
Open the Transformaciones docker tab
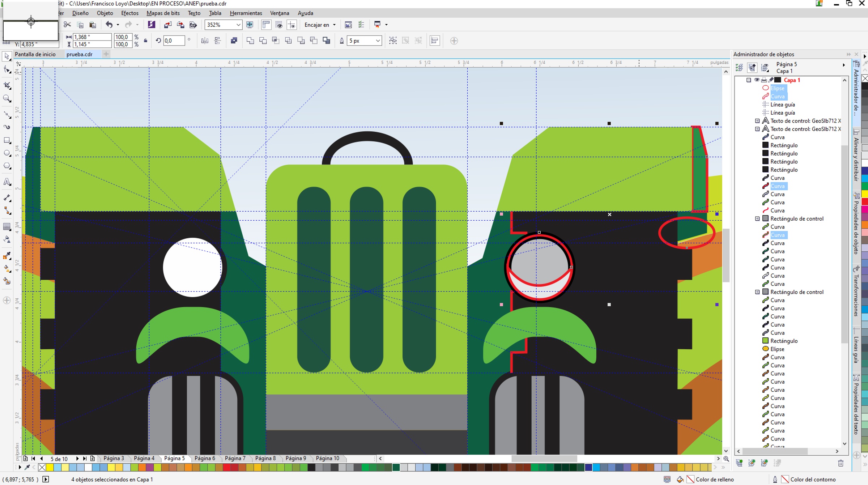[856, 291]
